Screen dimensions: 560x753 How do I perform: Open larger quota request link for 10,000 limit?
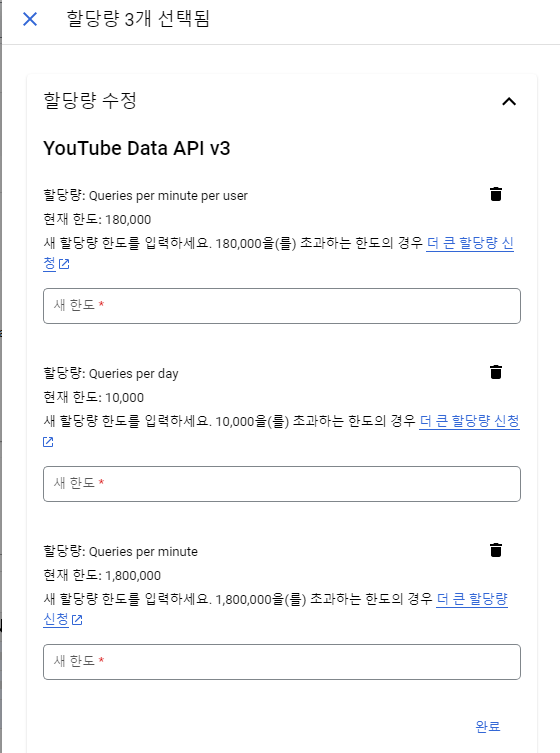click(469, 421)
